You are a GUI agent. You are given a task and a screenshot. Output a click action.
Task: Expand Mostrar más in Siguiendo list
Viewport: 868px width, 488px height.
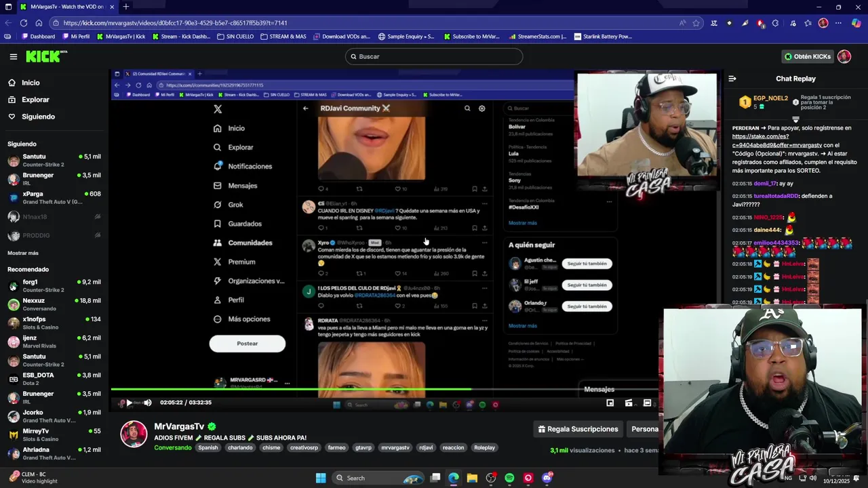(23, 253)
